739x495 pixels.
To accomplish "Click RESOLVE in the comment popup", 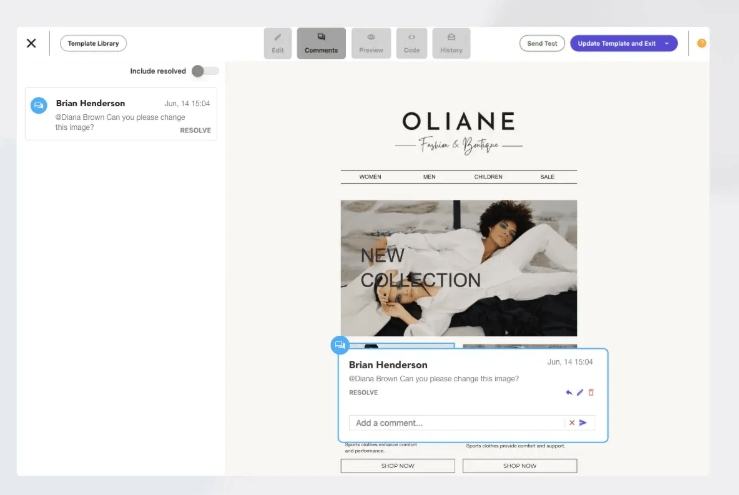I will [x=363, y=393].
